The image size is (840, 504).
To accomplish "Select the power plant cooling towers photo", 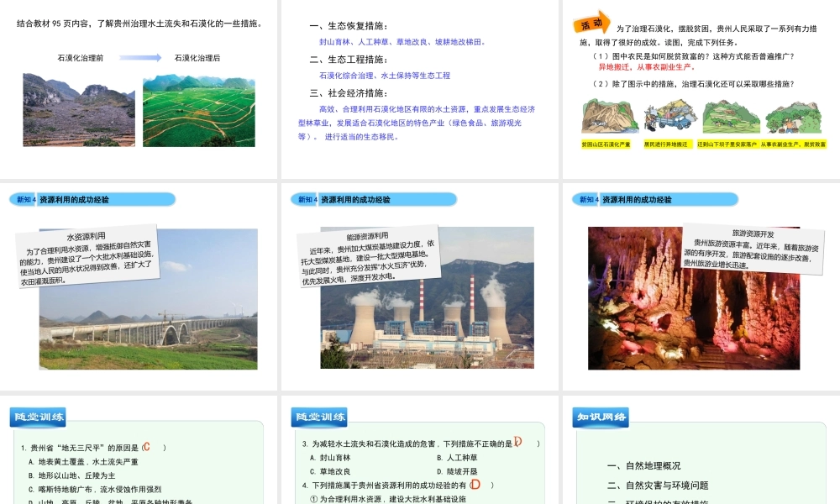I will [x=427, y=298].
